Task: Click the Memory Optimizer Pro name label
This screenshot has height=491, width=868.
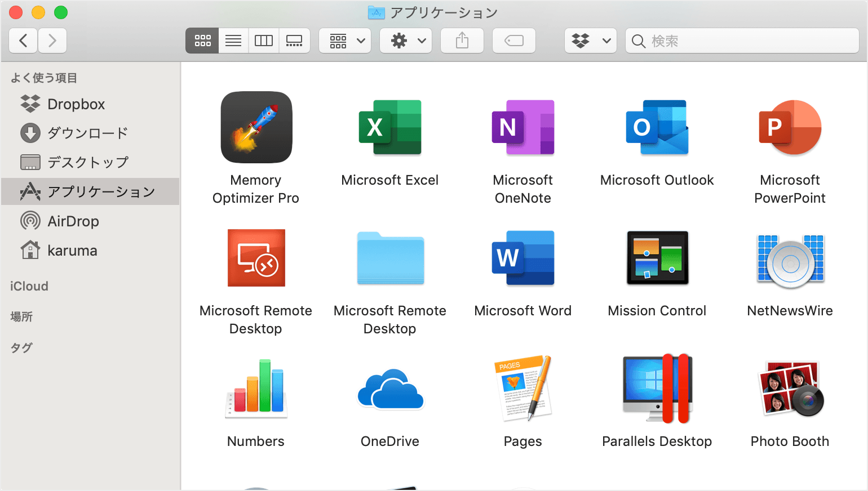Action: [256, 189]
